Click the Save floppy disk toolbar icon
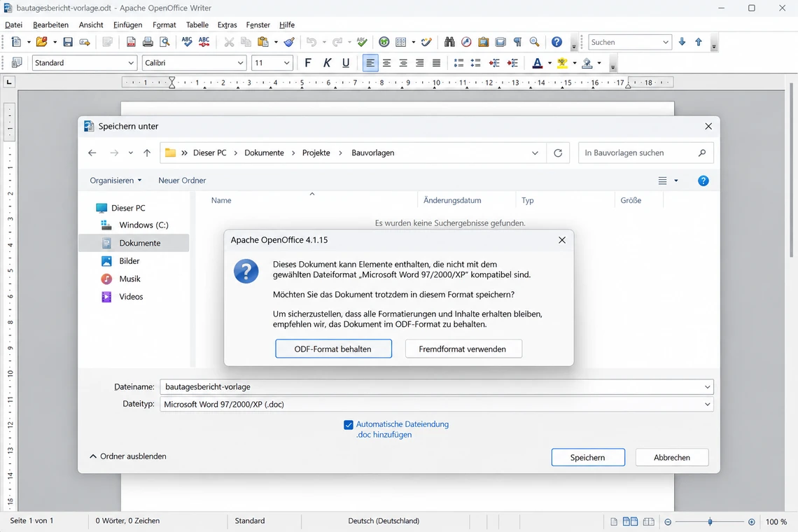Viewport: 798px width, 532px height. pyautogui.click(x=68, y=42)
